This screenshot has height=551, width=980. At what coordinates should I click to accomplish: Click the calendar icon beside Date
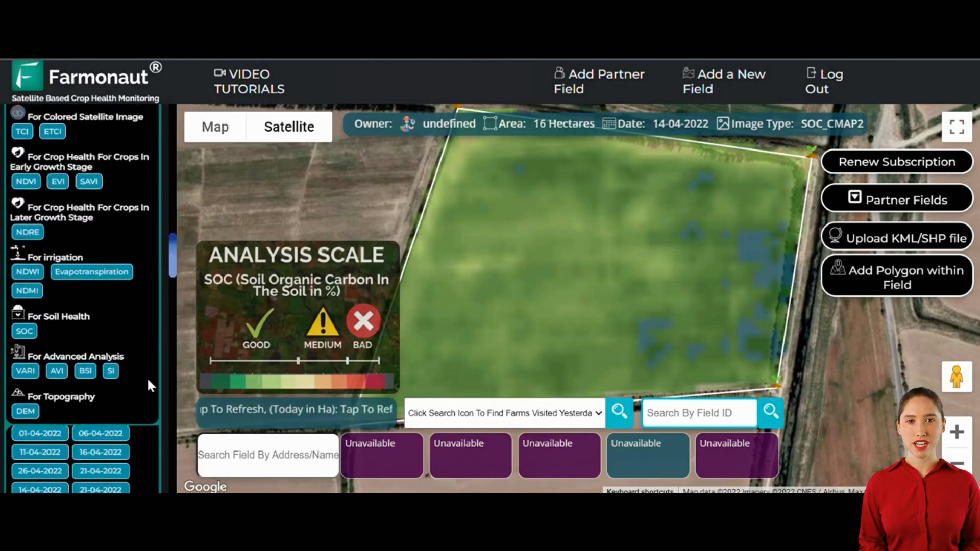point(608,123)
